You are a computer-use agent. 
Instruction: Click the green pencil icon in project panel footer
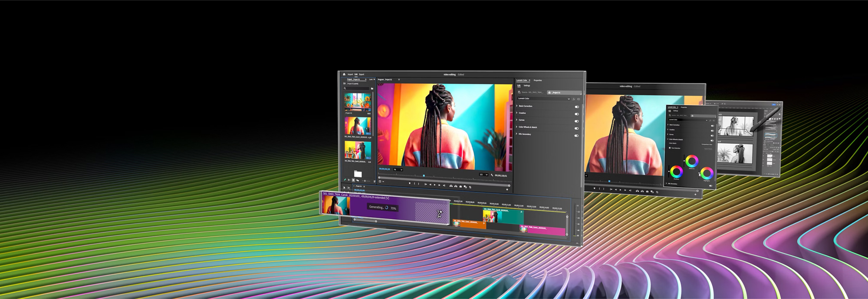coord(345,180)
